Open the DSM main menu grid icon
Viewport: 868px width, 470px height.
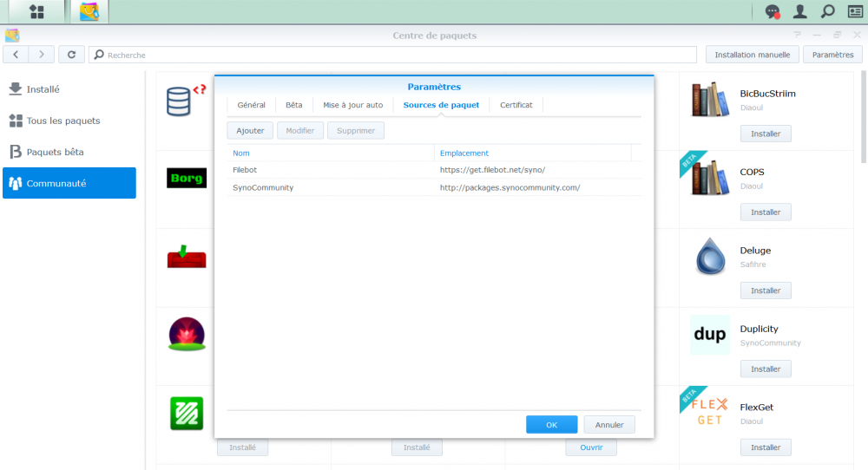click(36, 11)
